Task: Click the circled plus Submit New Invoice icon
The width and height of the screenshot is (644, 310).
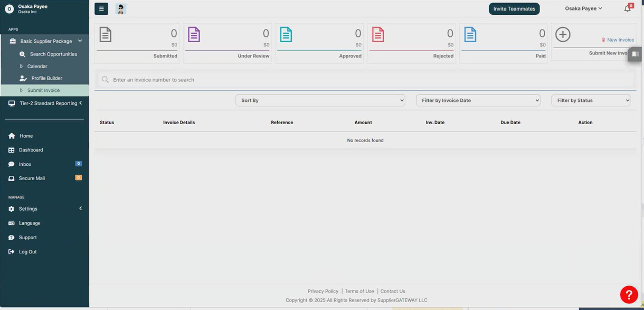Action: point(563,35)
